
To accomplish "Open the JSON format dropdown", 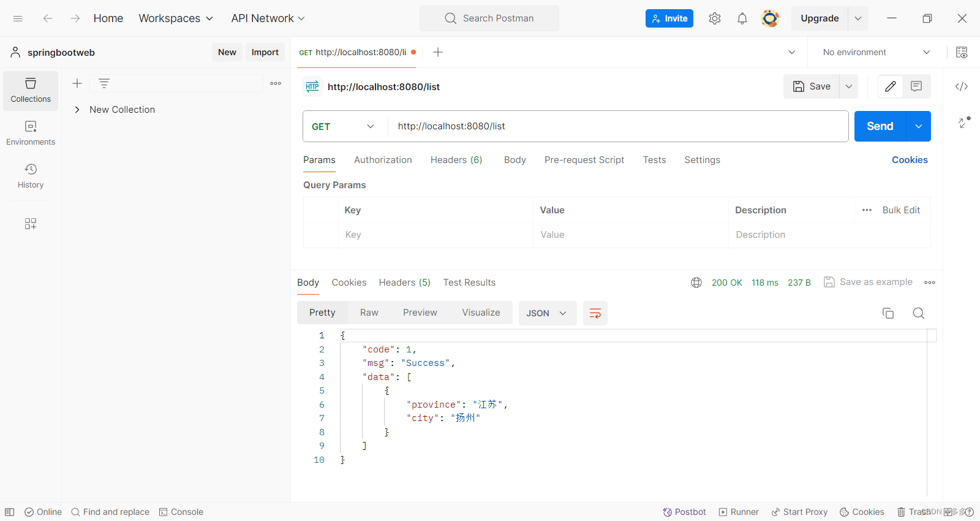I will coord(548,313).
